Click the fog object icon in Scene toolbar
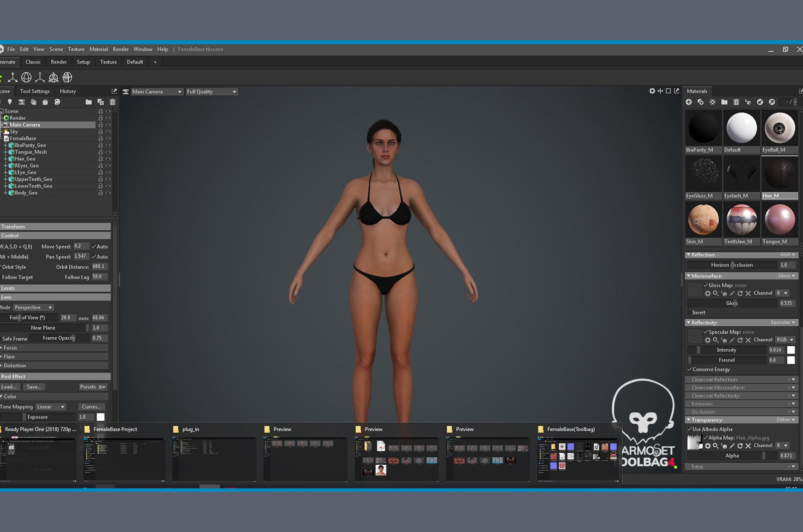This screenshot has height=532, width=803. (34, 102)
